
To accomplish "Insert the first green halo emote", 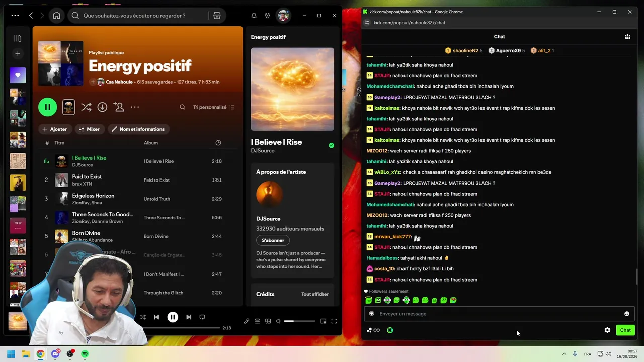I will 369,300.
